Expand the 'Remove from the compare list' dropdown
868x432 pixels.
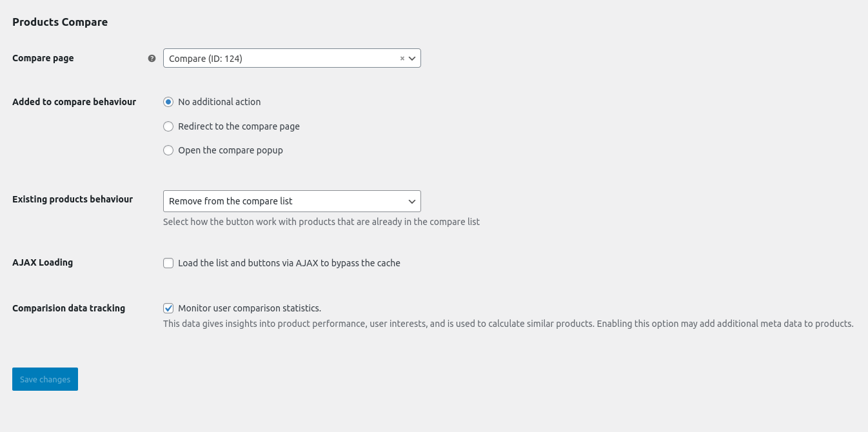tap(284, 201)
